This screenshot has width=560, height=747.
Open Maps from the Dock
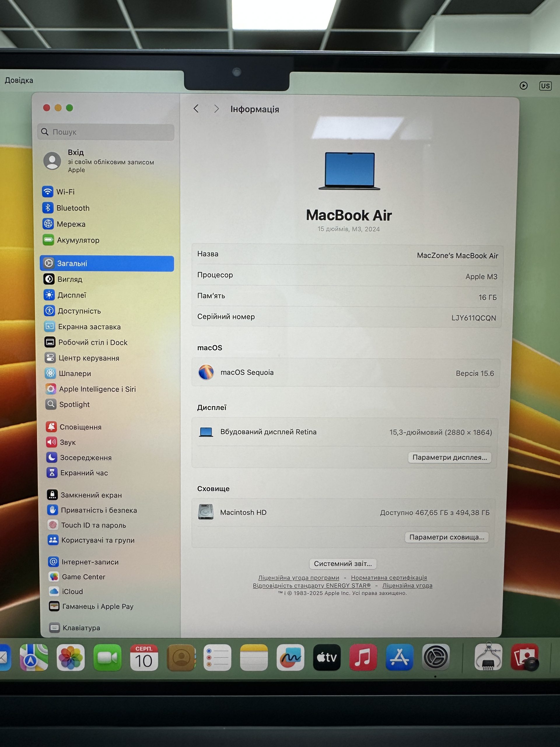pos(34,657)
